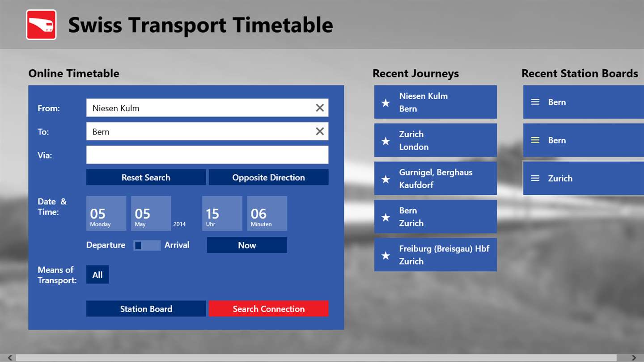Click the red train app logo
The height and width of the screenshot is (362, 644).
tap(41, 25)
